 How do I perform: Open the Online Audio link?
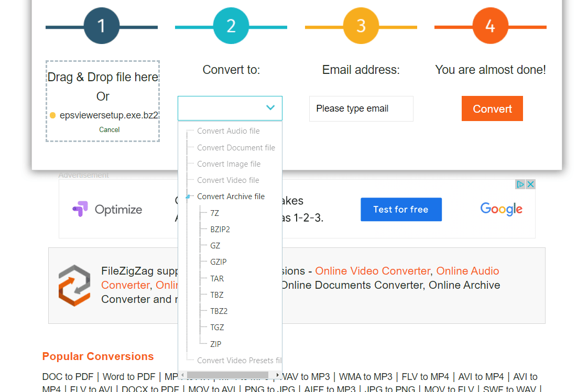point(467,271)
